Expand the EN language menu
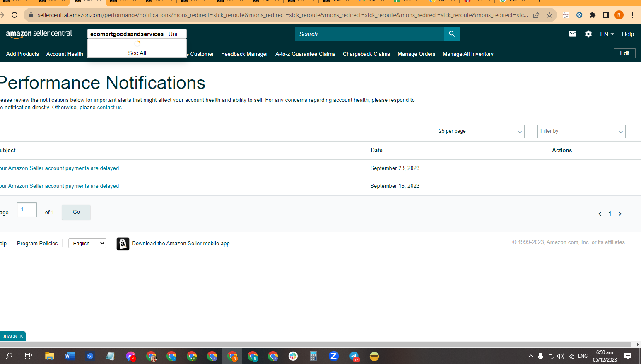Screen dimensions: 641x364 click(607, 34)
